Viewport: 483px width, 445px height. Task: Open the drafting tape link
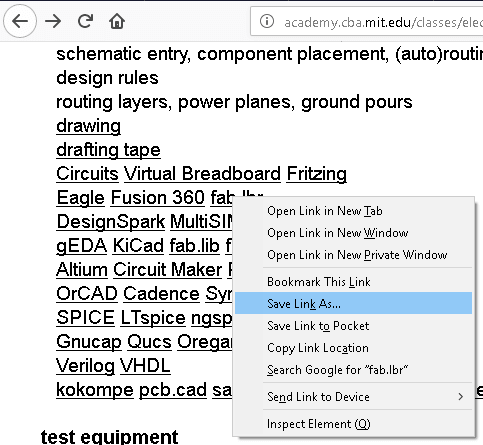108,150
